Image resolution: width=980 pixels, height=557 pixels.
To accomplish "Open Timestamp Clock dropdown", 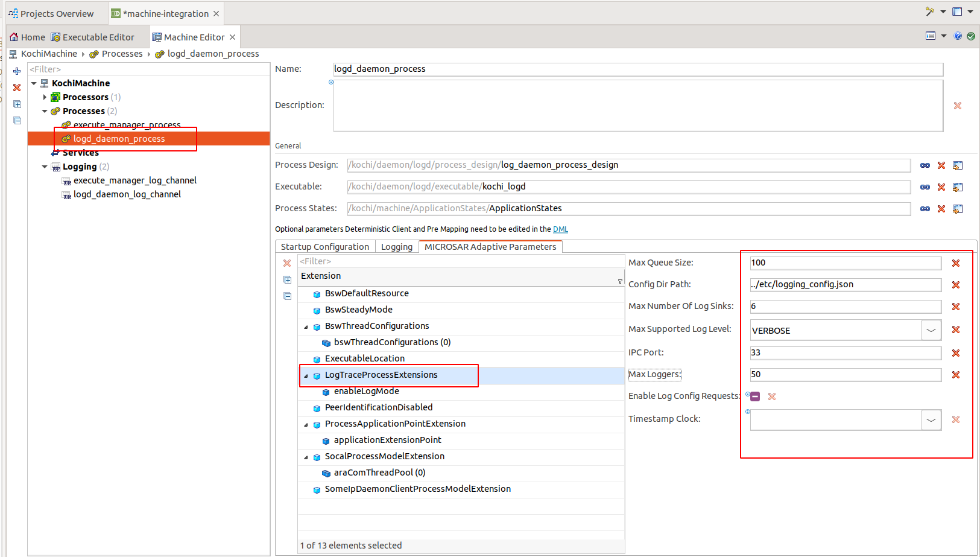I will pos(931,420).
